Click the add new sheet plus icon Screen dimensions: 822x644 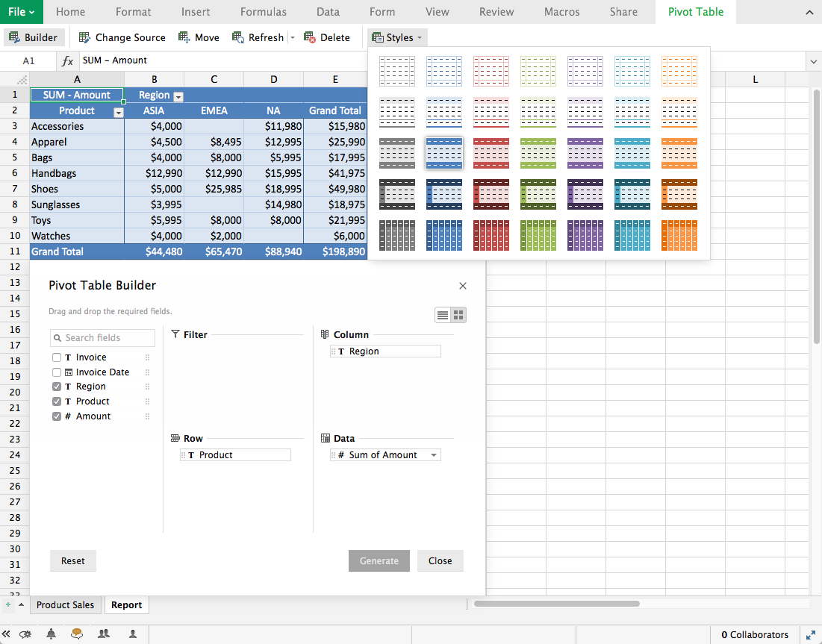(9, 604)
